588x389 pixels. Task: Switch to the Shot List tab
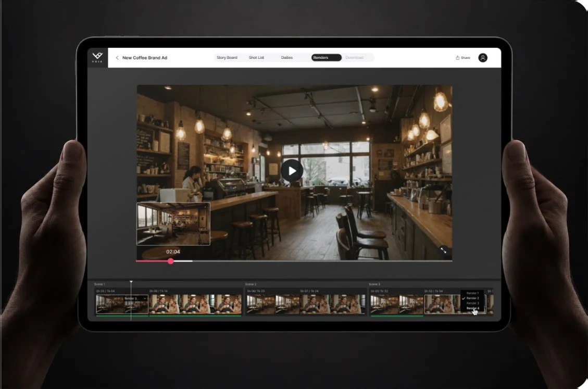pos(256,57)
